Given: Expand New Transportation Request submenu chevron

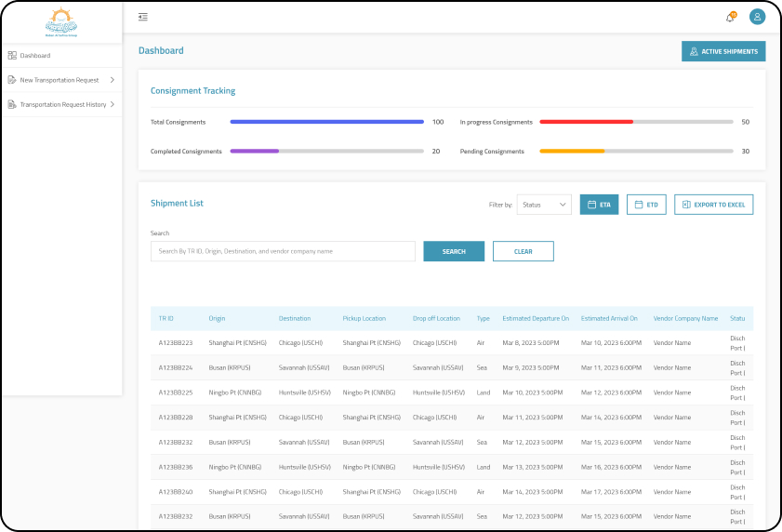Looking at the screenshot, I should coord(112,80).
